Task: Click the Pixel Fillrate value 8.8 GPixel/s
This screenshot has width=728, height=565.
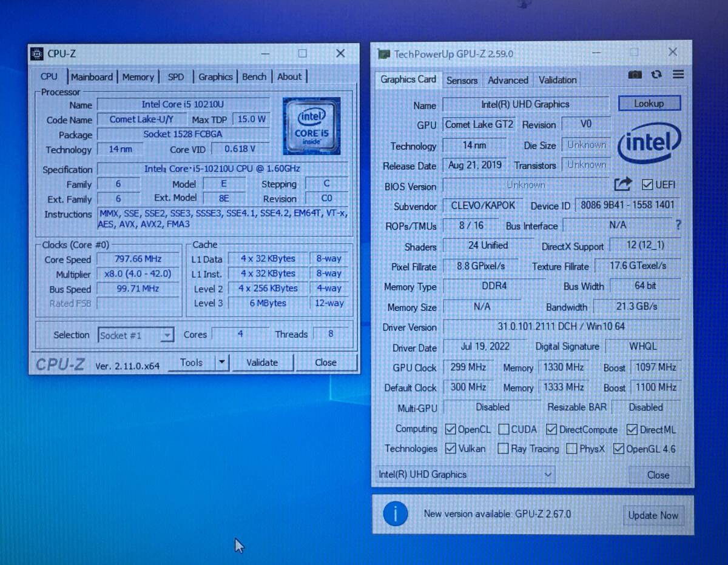Action: point(481,266)
